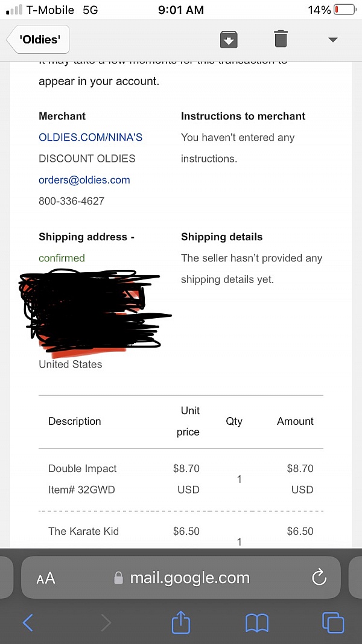
Task: Open Safari bookmarks book icon
Action: 257,622
